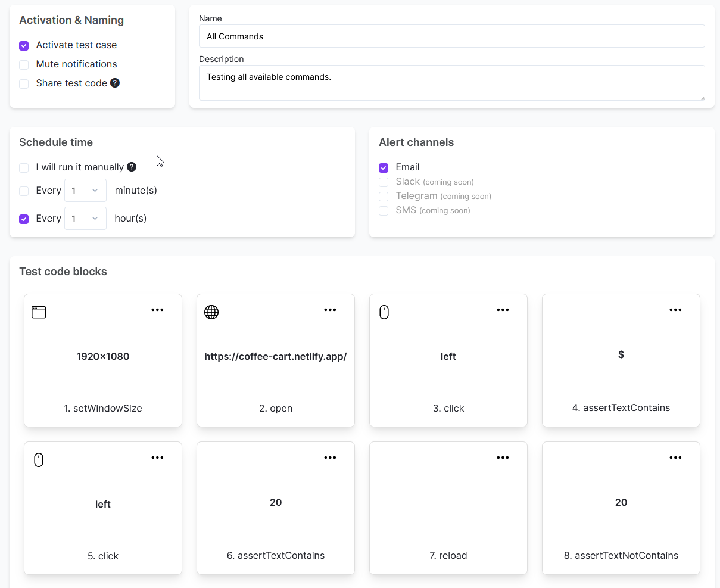Open the three-dot menu on the open block
This screenshot has height=588, width=720.
330,309
